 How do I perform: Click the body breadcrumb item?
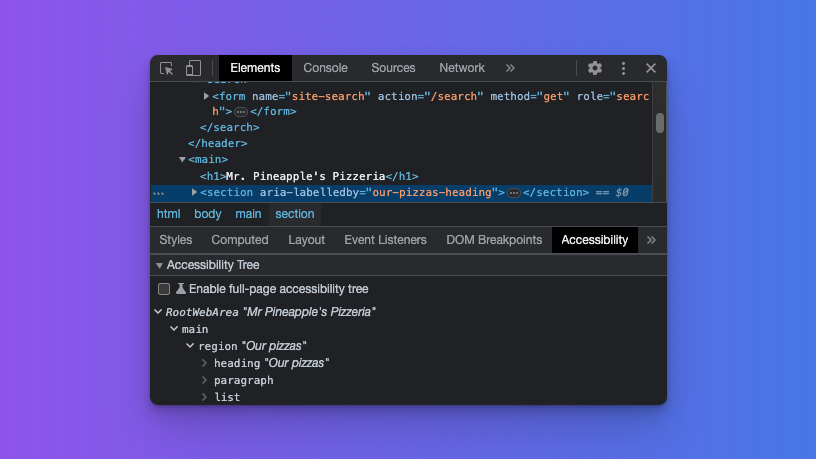(x=208, y=214)
